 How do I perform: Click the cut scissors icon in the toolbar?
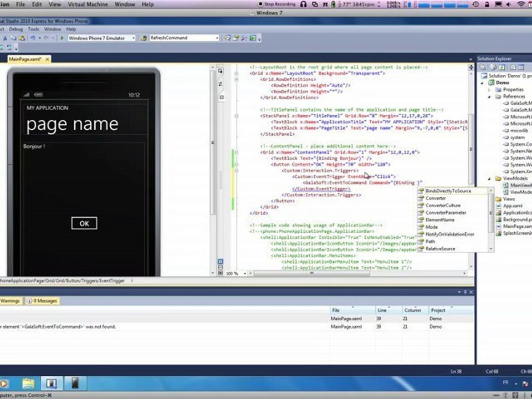5,38
